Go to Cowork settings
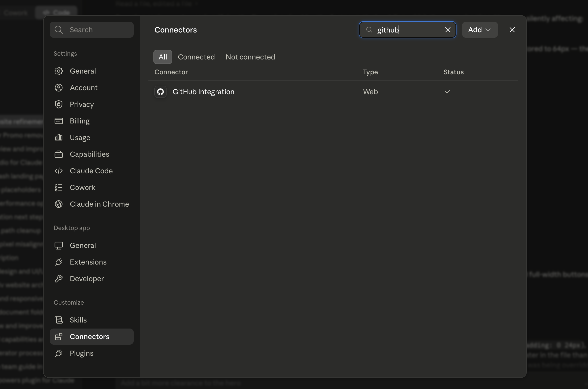 [92, 187]
